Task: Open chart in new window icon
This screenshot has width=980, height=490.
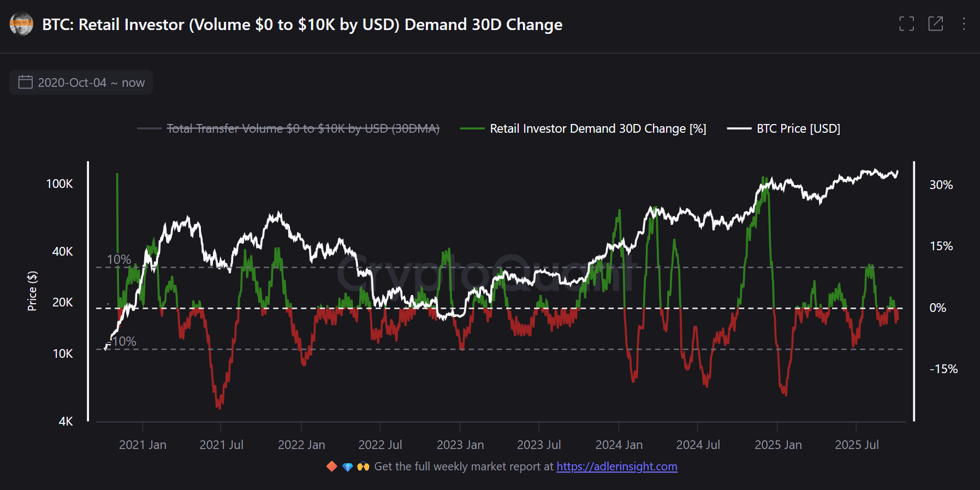Action: [935, 23]
